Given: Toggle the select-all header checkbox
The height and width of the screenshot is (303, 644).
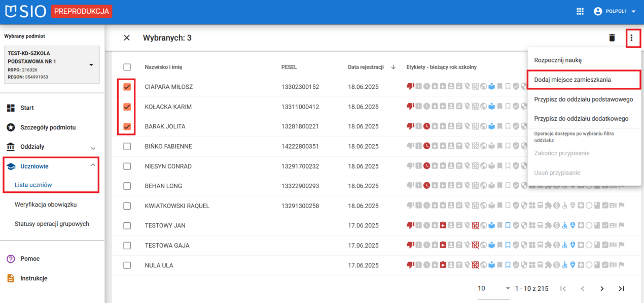Looking at the screenshot, I should click(127, 67).
